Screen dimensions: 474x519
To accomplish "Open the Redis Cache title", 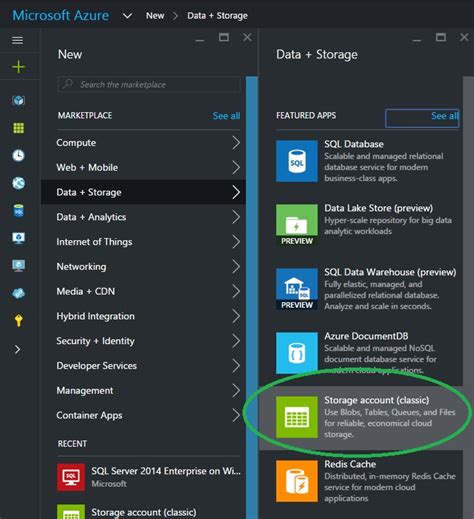I will (x=350, y=464).
